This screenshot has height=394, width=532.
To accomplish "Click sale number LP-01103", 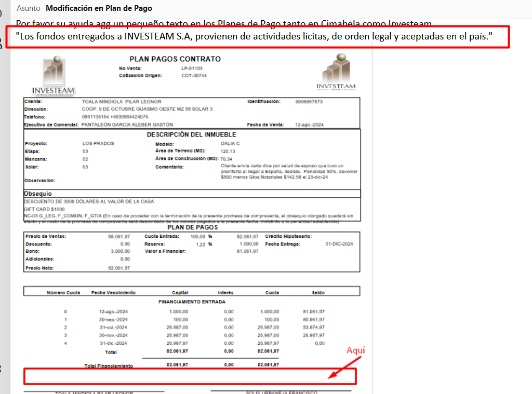I will coord(192,69).
